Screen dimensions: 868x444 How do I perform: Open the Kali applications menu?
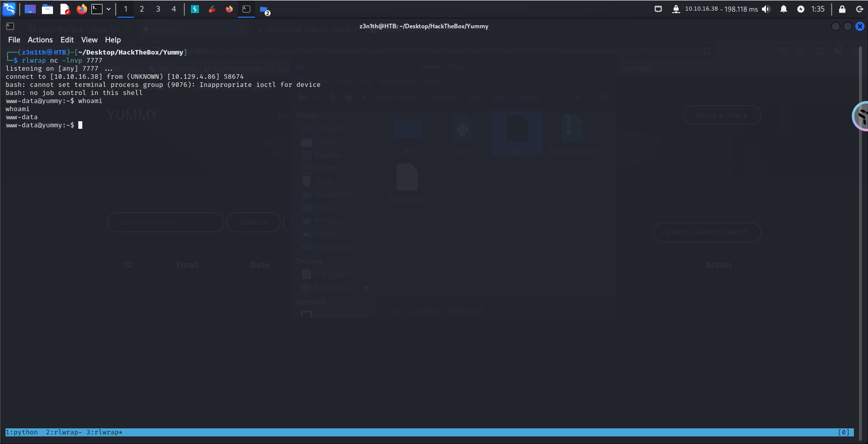point(9,9)
